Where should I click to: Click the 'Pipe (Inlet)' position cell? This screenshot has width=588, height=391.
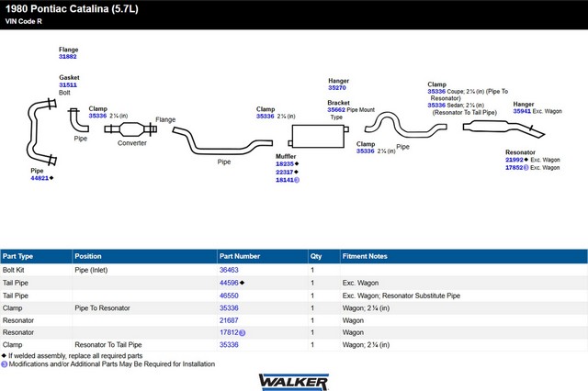point(91,270)
